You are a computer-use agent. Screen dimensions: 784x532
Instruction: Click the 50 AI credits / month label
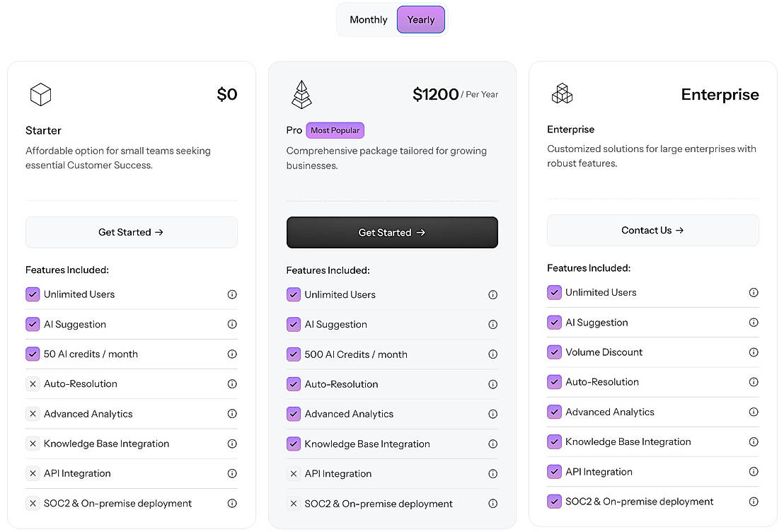[91, 354]
